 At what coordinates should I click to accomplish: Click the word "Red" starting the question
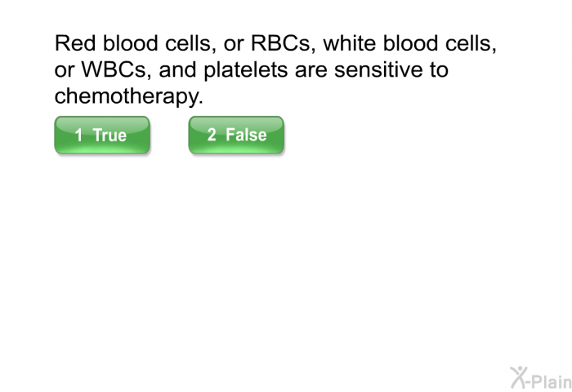pyautogui.click(x=75, y=43)
